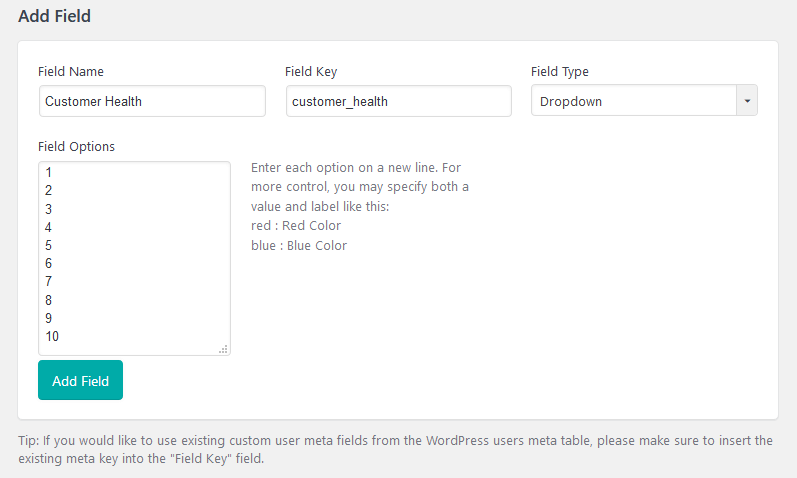Screen dimensions: 797x478
Task: Click the Field Options label
Action: tap(76, 146)
